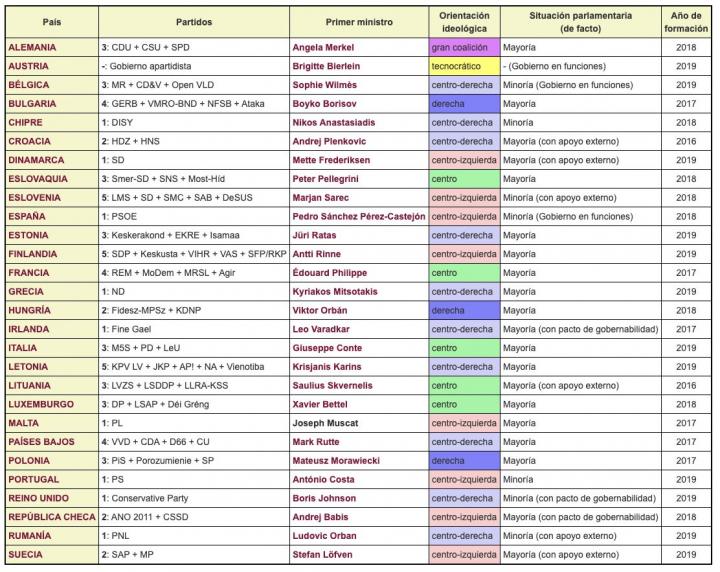Click the blue 'derecha' cell for Polonia
The width and height of the screenshot is (720, 572).
pos(463,461)
